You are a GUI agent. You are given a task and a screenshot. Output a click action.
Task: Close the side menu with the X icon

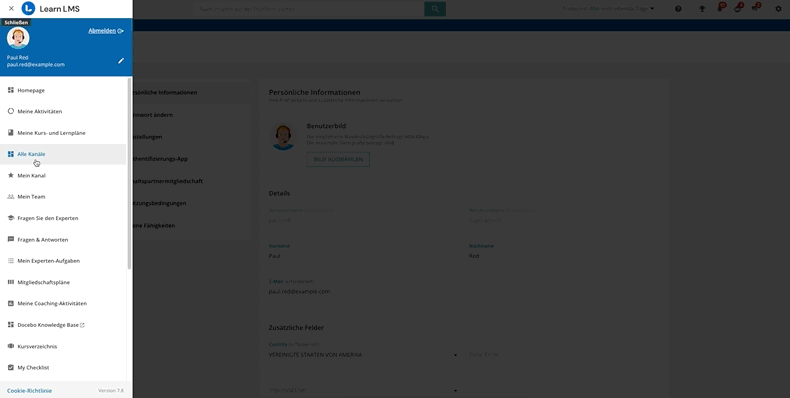(x=11, y=9)
